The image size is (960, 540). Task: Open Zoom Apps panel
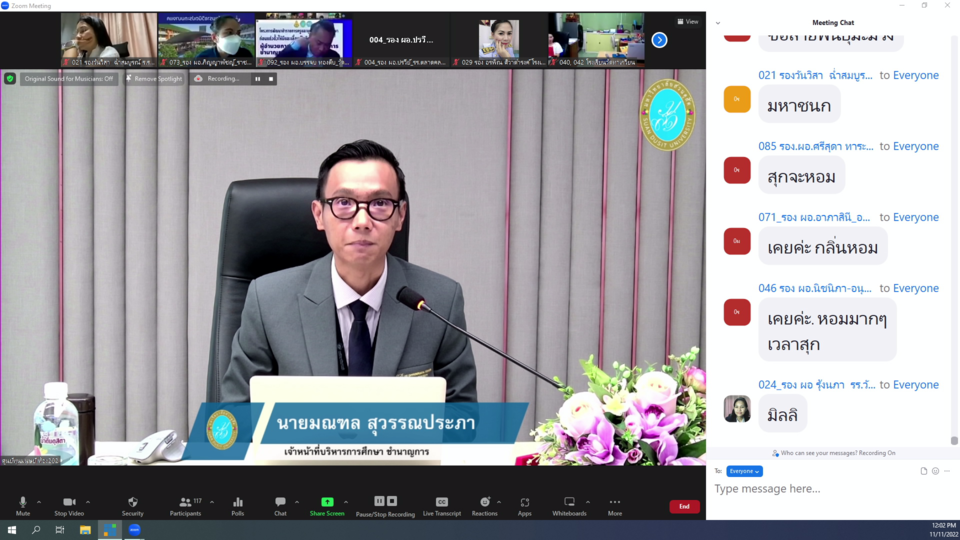(525, 506)
